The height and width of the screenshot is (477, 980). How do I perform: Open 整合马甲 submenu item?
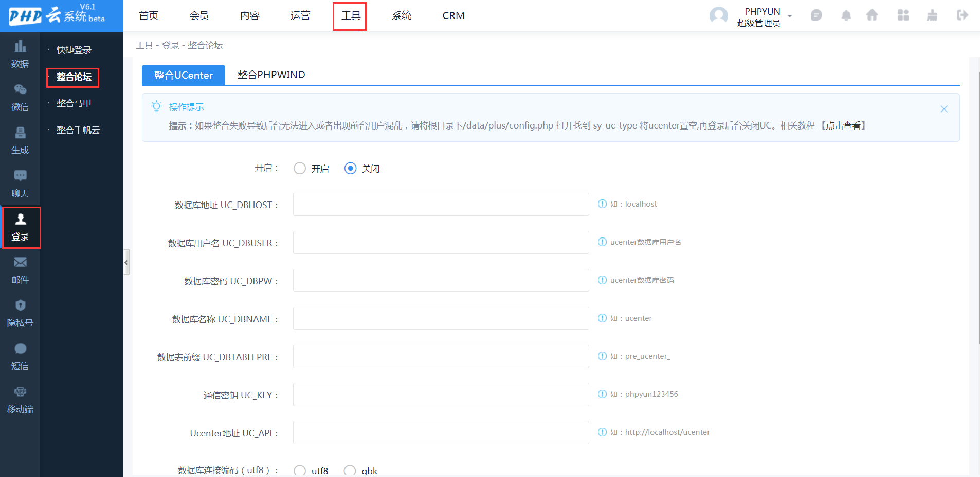click(74, 103)
